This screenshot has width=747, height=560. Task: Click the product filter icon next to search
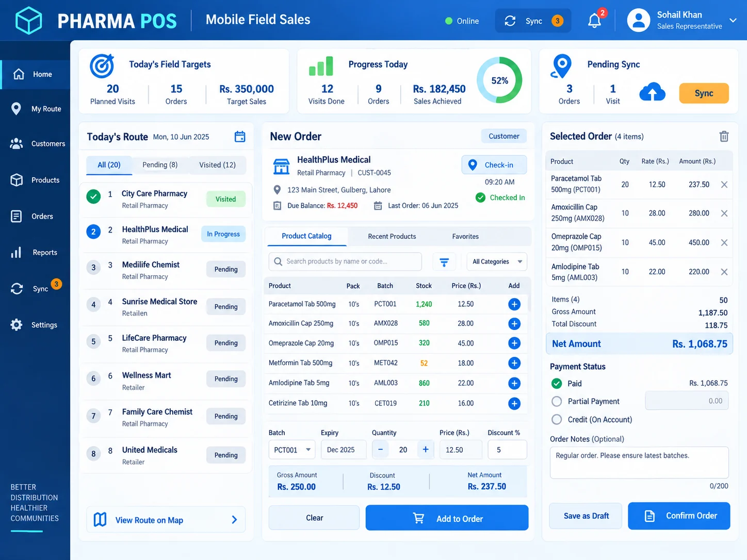pyautogui.click(x=444, y=262)
